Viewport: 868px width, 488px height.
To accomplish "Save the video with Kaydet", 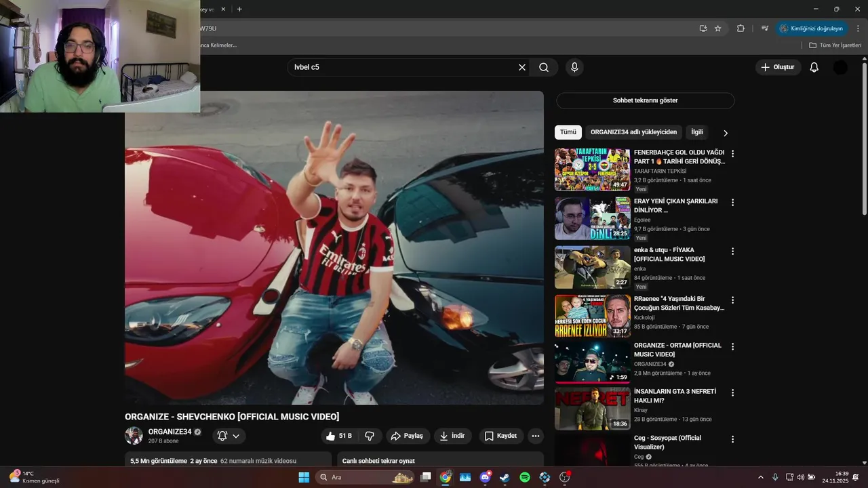I will coord(502,436).
